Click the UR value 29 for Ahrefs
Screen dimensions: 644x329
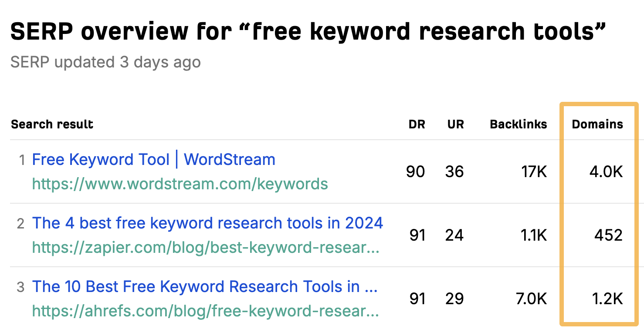454,299
